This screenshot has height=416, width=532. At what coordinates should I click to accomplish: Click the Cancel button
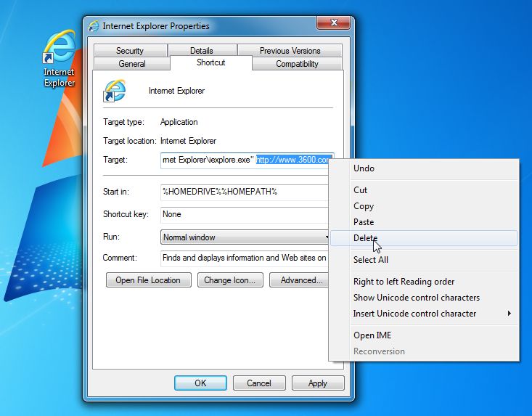259,383
